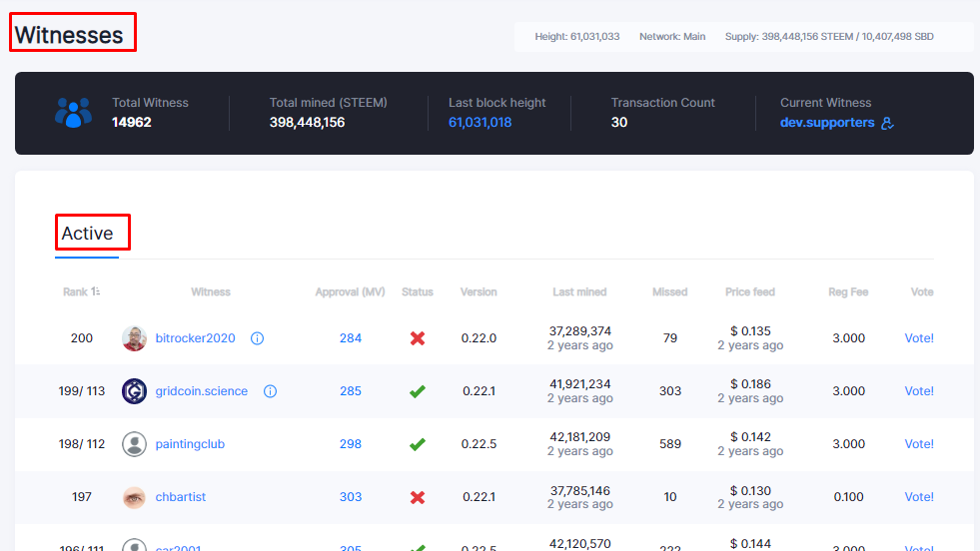Vote for witness bitrocker2020
Image resolution: width=980 pixels, height=551 pixels.
point(919,338)
